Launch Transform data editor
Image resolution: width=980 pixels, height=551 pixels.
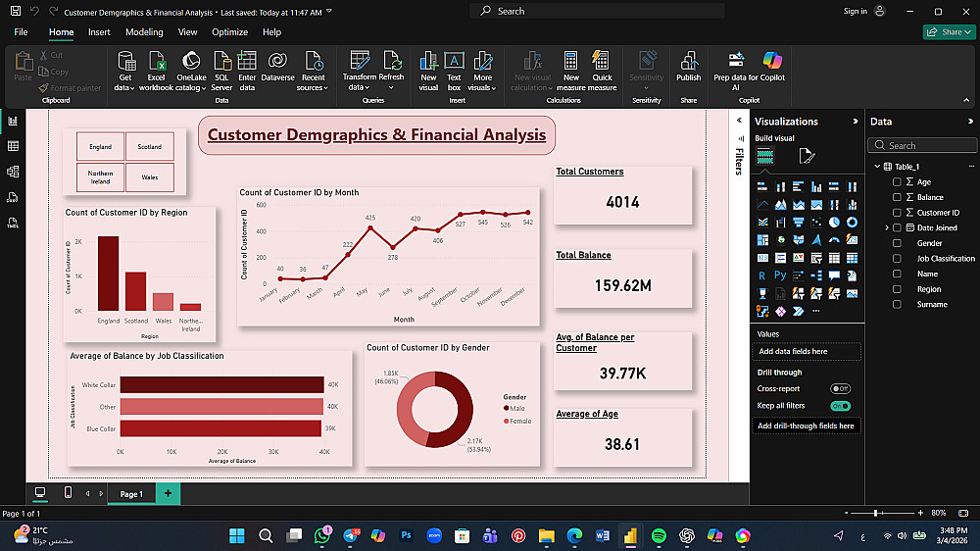coord(360,72)
